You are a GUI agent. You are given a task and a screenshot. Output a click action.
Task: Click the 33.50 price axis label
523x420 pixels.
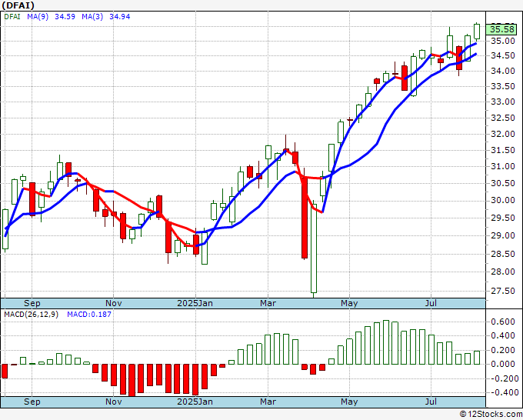tap(503, 86)
